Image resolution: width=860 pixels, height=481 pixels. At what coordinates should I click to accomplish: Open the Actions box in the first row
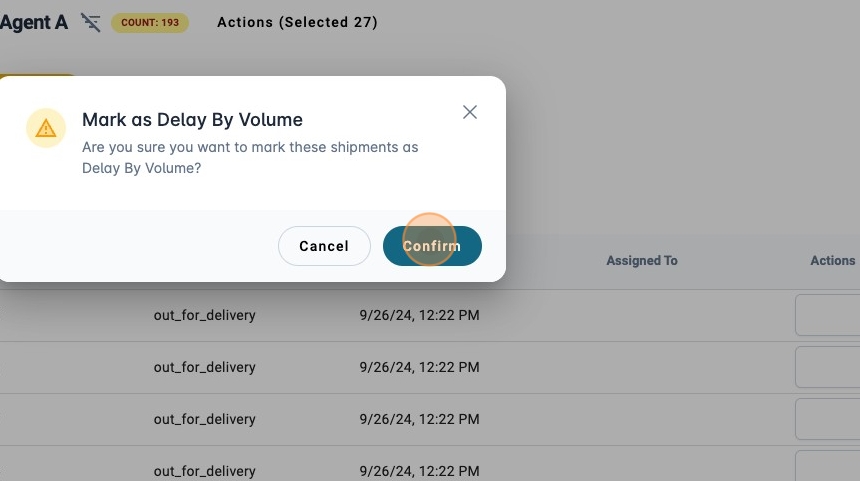tap(828, 315)
